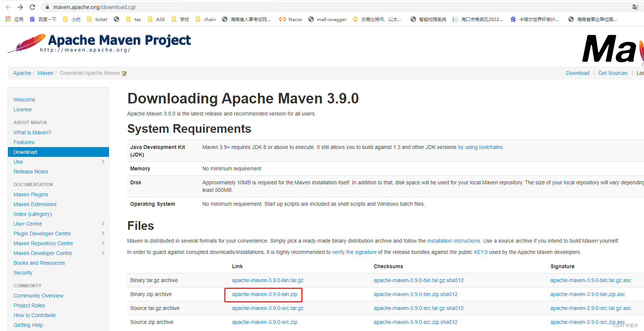Click the unnamed globe bookmark after ticket

tap(116, 19)
